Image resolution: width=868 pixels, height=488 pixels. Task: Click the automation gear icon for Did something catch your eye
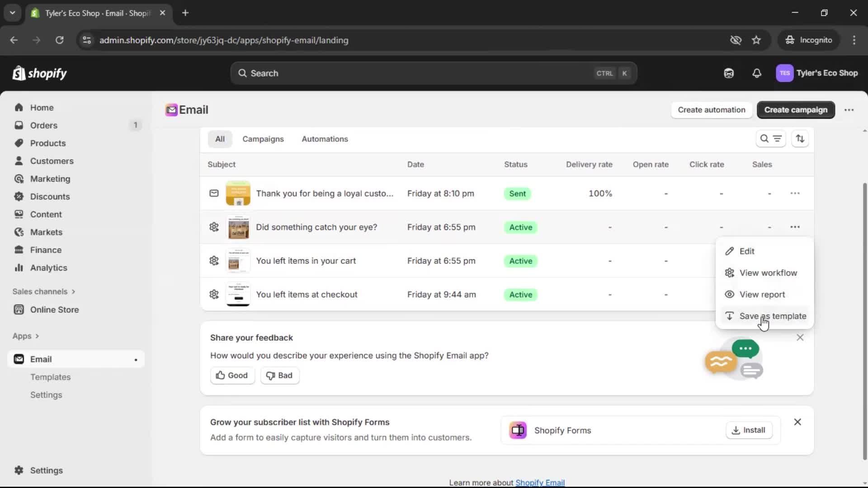[214, 227]
